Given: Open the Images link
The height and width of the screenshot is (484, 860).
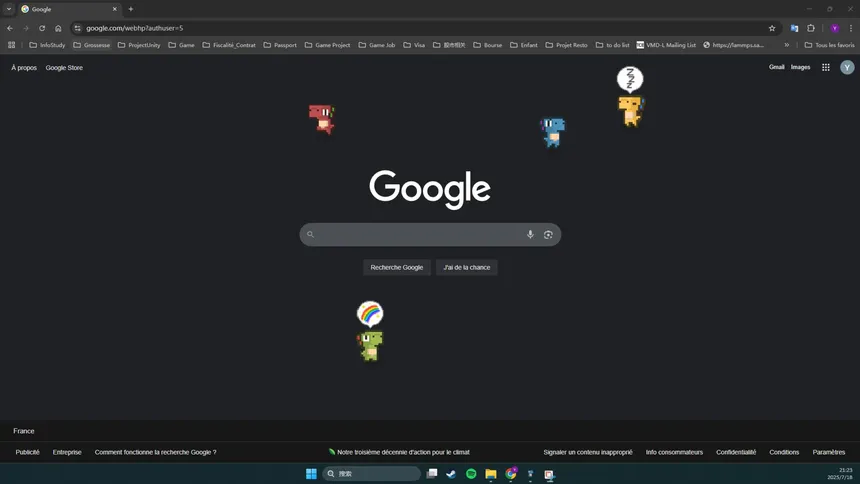Looking at the screenshot, I should coord(800,67).
